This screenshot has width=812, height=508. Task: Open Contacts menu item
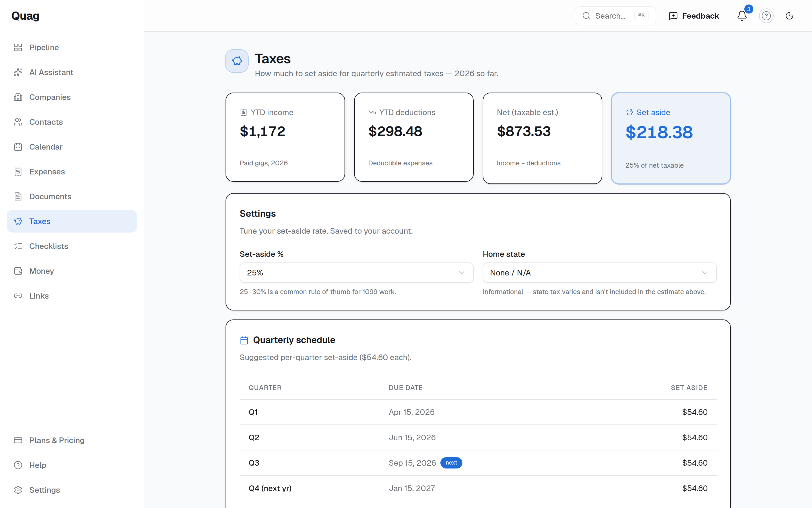tap(72, 122)
